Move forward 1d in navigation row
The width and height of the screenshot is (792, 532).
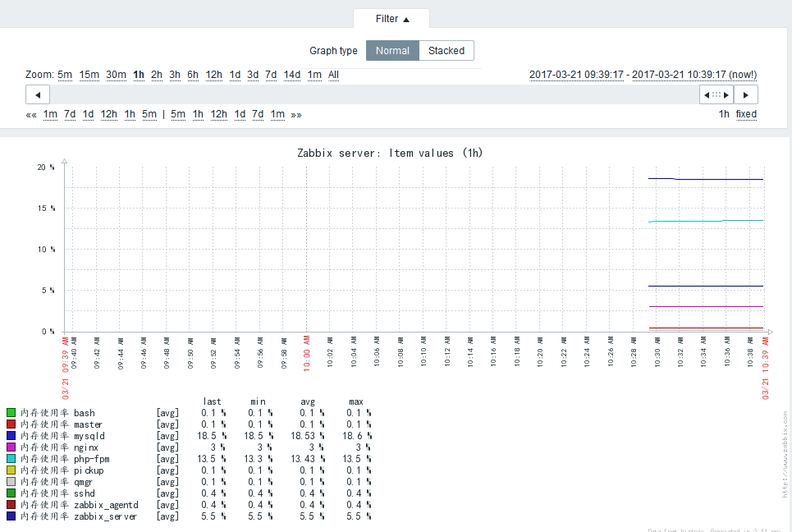pyautogui.click(x=240, y=114)
